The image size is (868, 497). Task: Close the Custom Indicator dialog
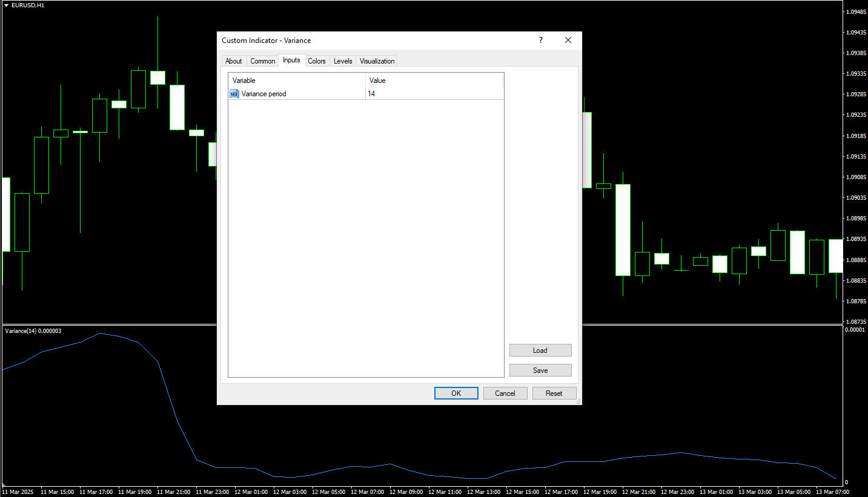click(x=568, y=41)
